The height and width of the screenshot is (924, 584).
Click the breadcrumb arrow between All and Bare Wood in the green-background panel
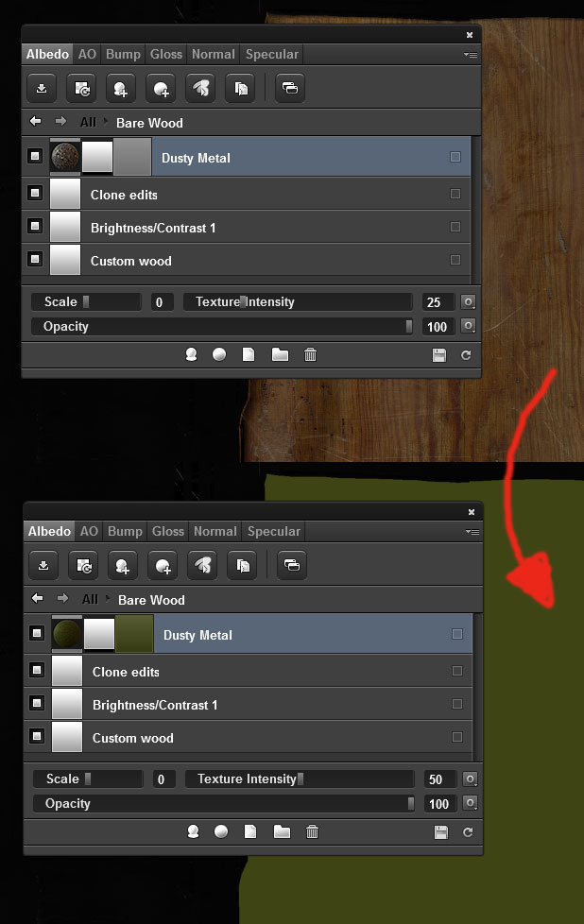pos(108,599)
